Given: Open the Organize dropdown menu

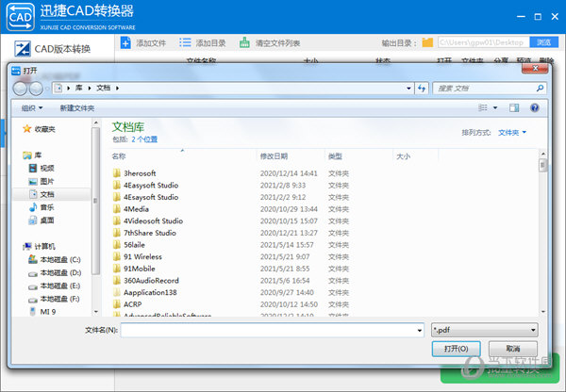Looking at the screenshot, I should point(32,107).
